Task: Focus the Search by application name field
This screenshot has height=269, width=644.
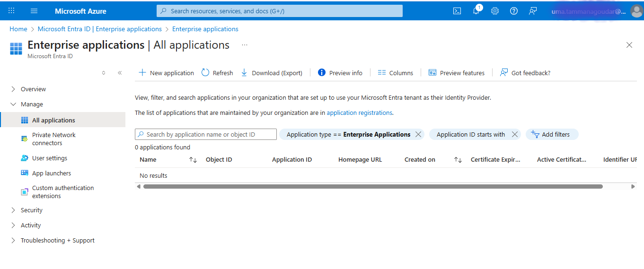Action: (206, 134)
